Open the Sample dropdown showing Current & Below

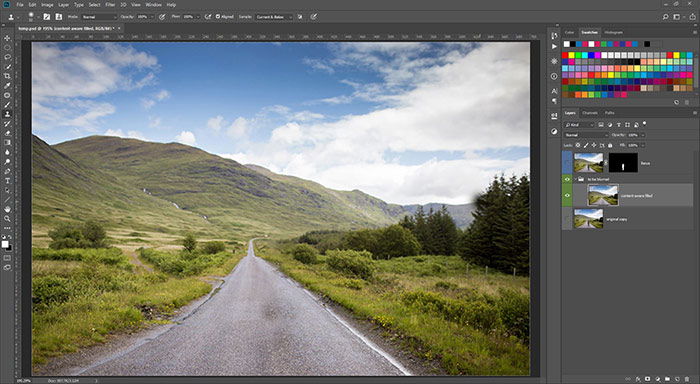(x=274, y=17)
